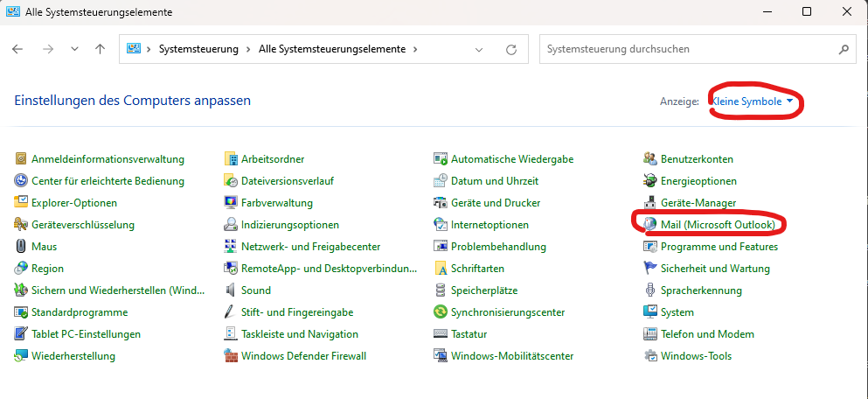The image size is (868, 399).
Task: Click the Tastatur keyboard icon
Action: 440,334
